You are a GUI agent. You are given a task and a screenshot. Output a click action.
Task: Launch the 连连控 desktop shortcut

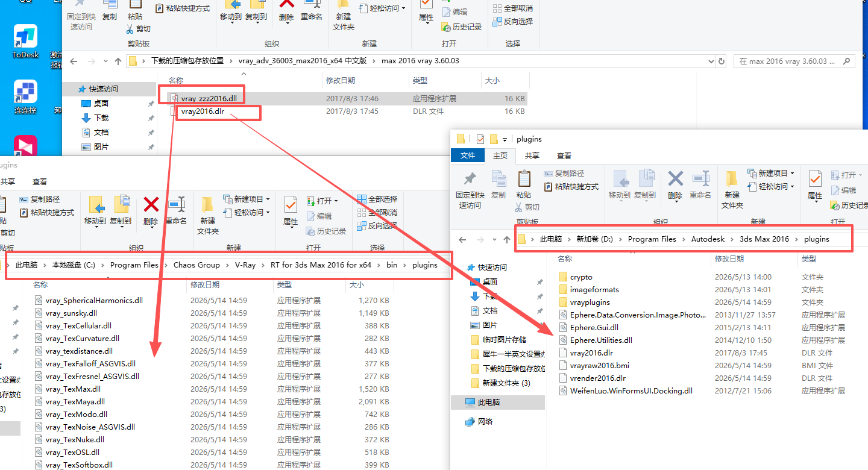point(25,96)
